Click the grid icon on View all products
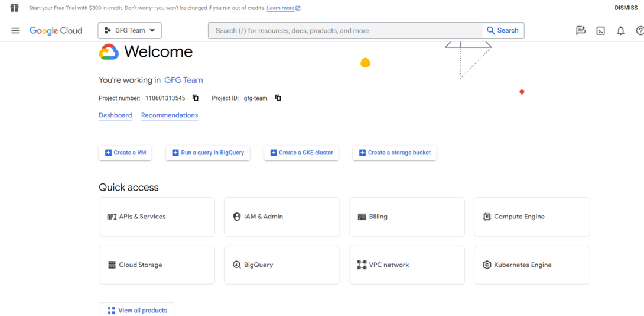644x316 pixels. click(x=111, y=311)
